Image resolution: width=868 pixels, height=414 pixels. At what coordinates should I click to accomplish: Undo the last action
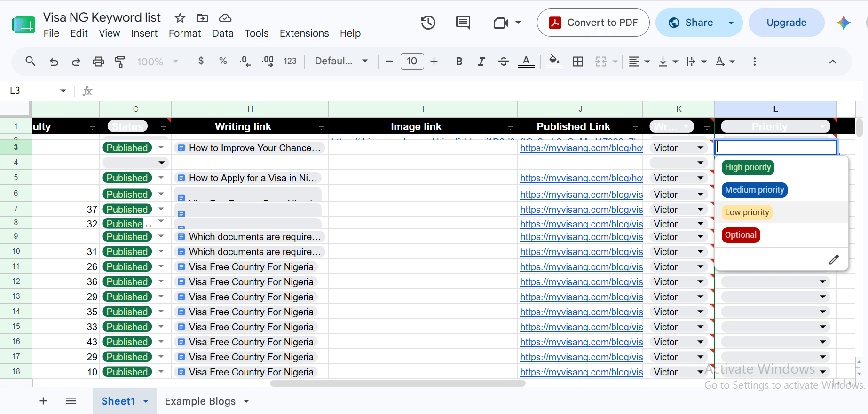pyautogui.click(x=54, y=62)
